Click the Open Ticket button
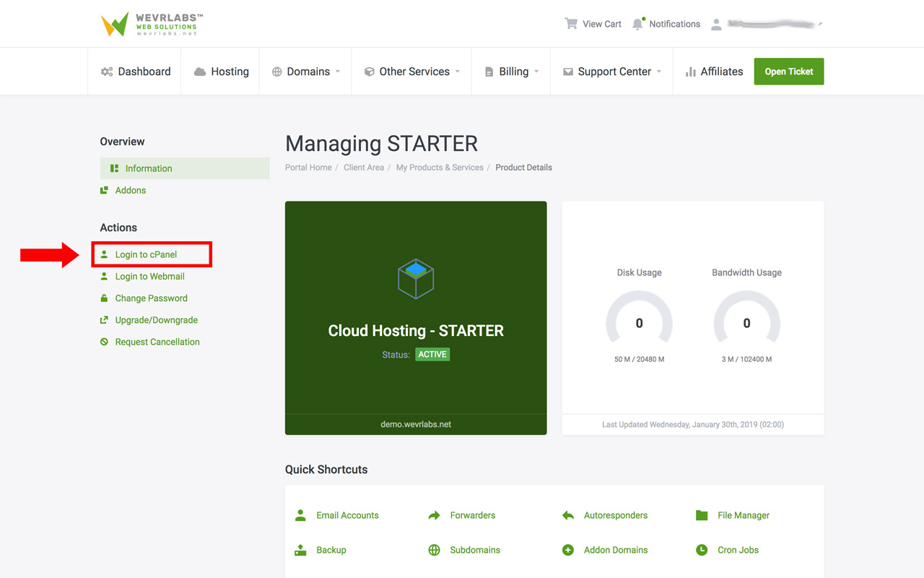924x578 pixels. pyautogui.click(x=789, y=72)
